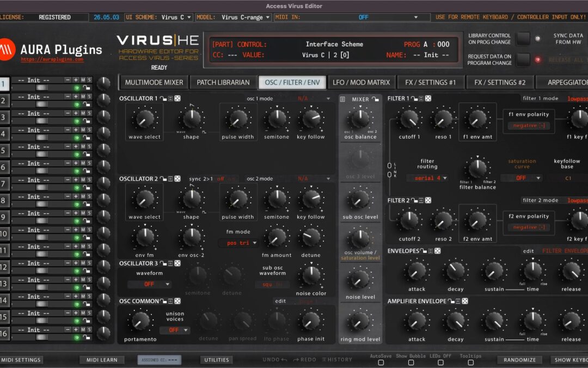
Task: Open the unison voices dropdown
Action: pyautogui.click(x=175, y=330)
